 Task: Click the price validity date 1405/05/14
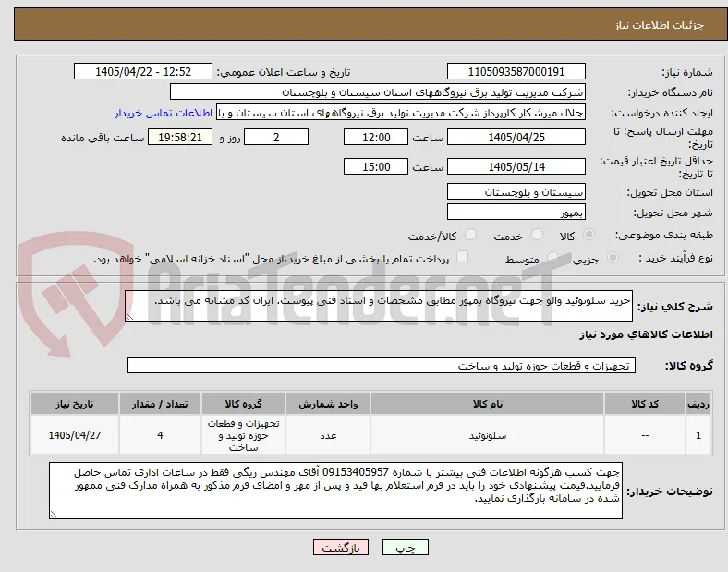[x=516, y=166]
